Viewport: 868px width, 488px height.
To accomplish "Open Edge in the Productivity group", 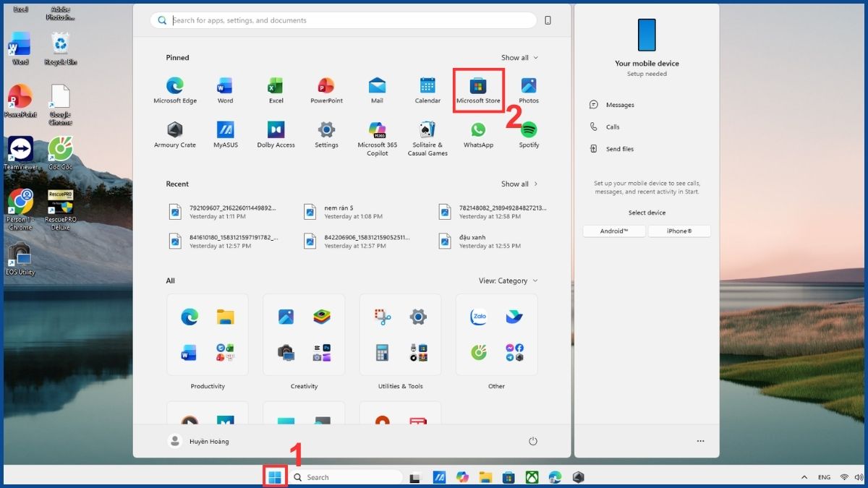I will (x=190, y=317).
